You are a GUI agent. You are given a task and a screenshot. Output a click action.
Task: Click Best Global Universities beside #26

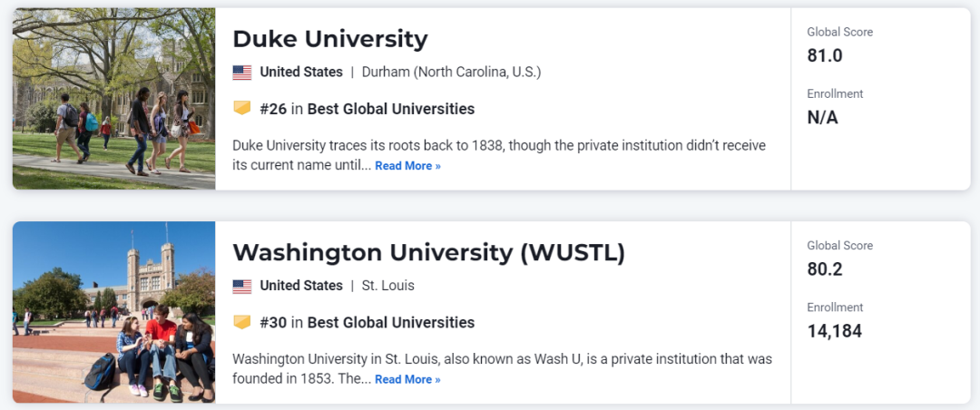coord(390,110)
